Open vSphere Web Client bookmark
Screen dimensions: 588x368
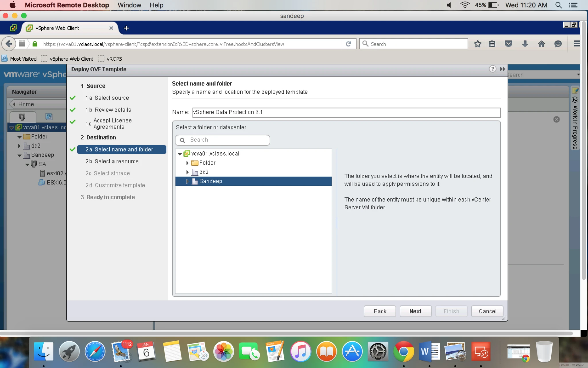[67, 59]
